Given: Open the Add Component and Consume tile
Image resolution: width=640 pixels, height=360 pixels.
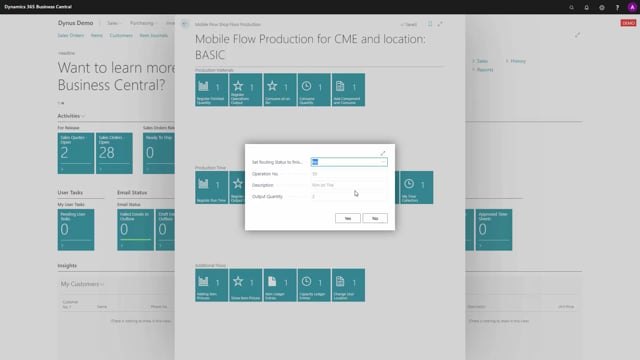Looking at the screenshot, I should point(348,90).
